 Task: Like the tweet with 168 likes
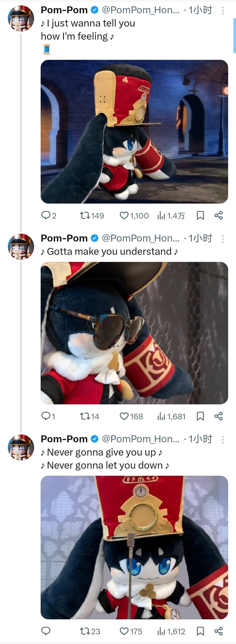(124, 416)
